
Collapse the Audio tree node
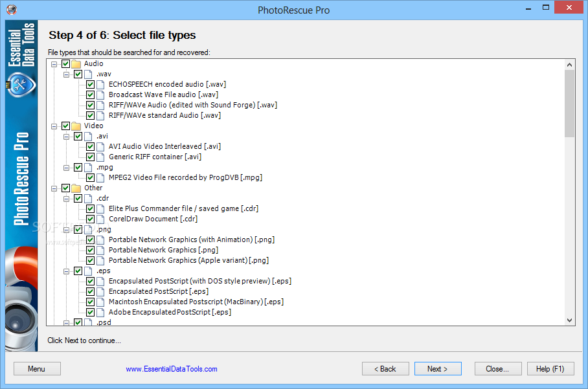pos(54,64)
